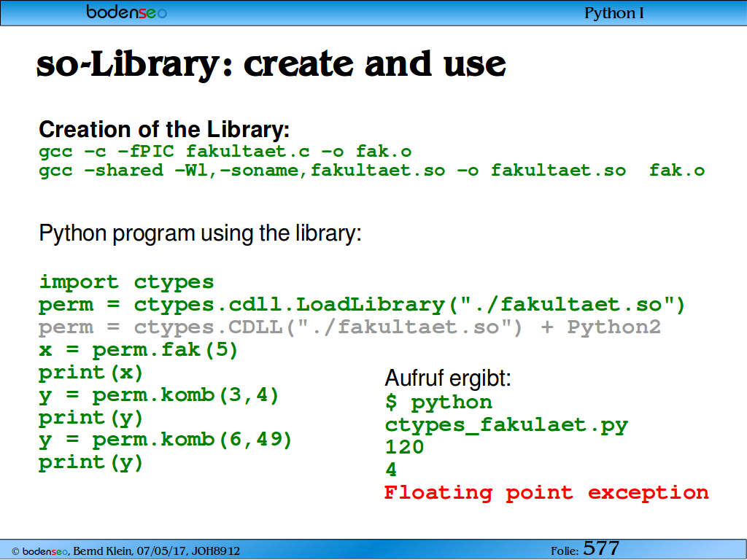Viewport: 747px width, 560px height.
Task: Click the footer copyright 'bodenseo, Bernd Klein' text
Action: tap(125, 551)
